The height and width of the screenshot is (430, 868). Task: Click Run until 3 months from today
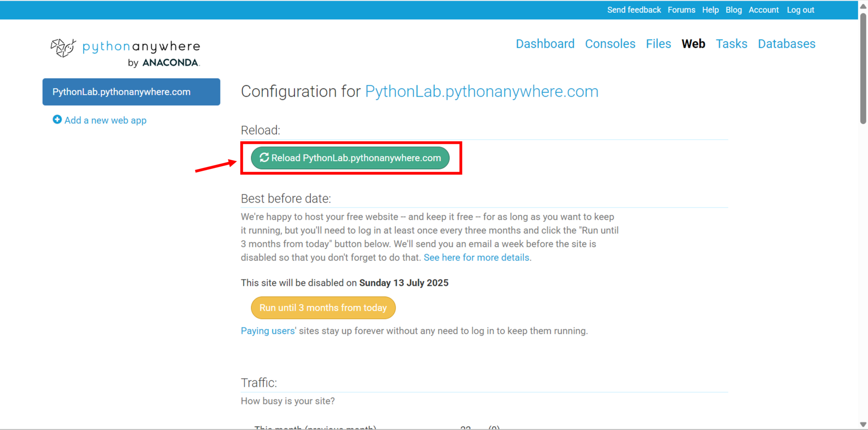323,307
